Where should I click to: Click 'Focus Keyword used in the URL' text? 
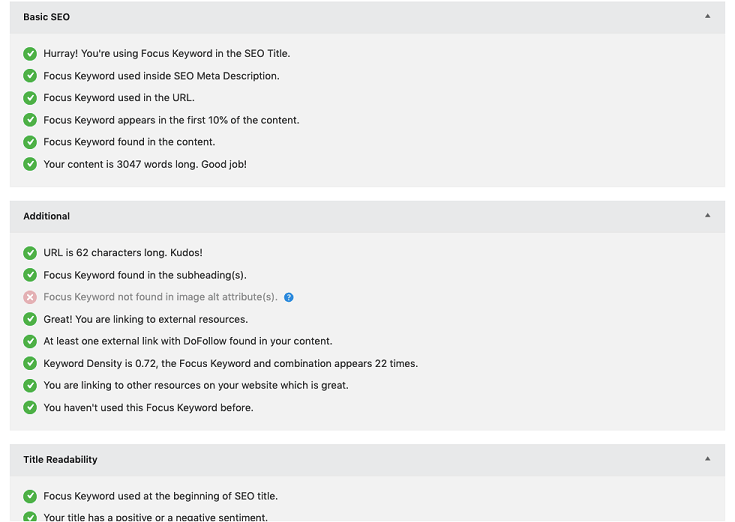click(x=119, y=98)
